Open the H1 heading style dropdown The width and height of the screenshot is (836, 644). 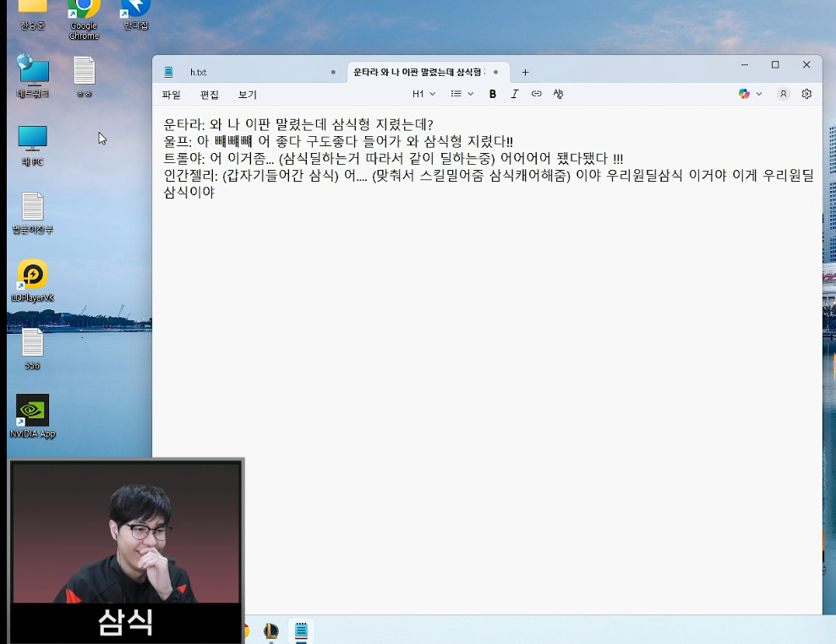tap(423, 94)
